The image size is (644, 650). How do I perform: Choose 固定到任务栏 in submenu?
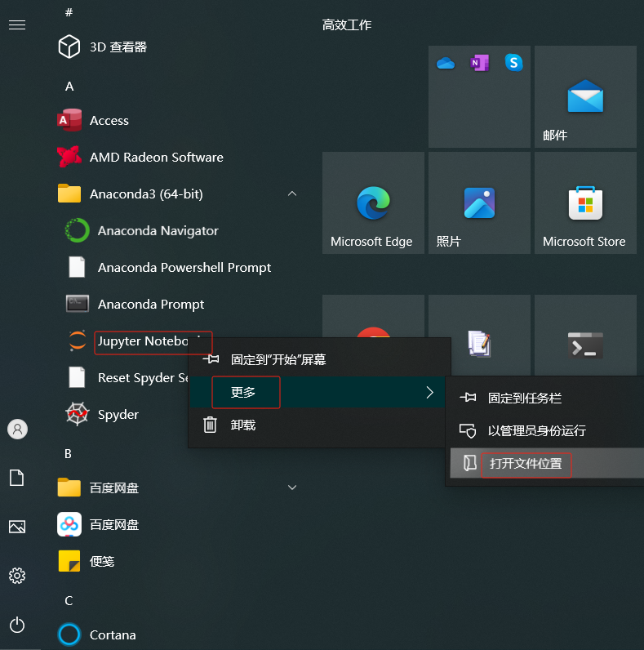[547, 398]
